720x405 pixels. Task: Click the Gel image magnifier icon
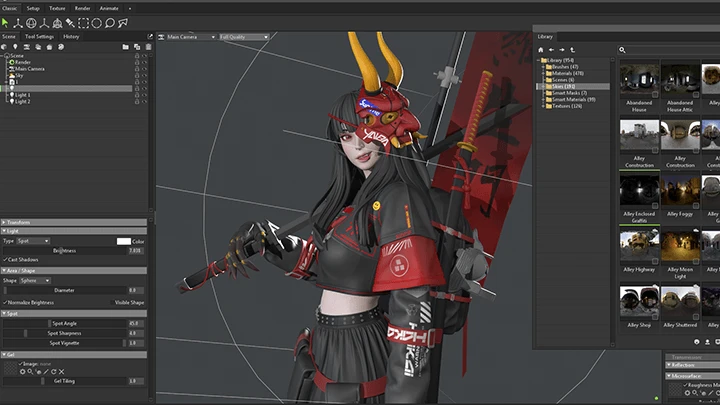[x=30, y=371]
